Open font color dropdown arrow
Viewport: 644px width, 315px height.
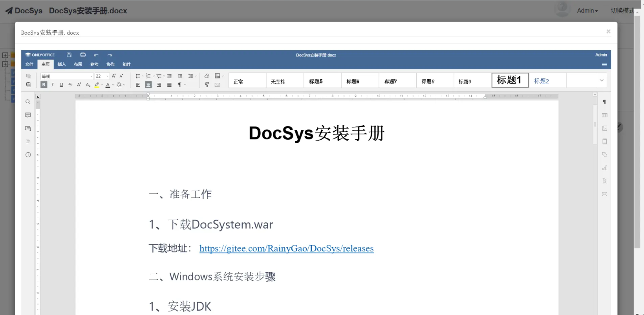click(113, 85)
